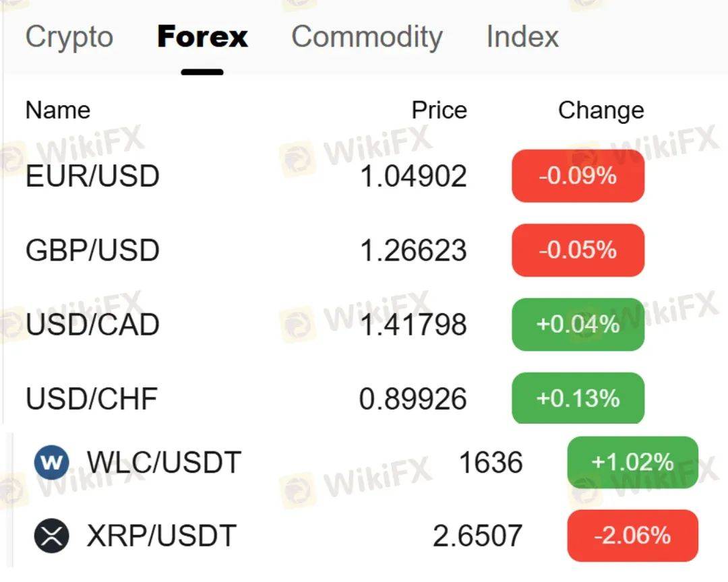
Task: Choose the USD/CHF pair
Action: point(334,398)
